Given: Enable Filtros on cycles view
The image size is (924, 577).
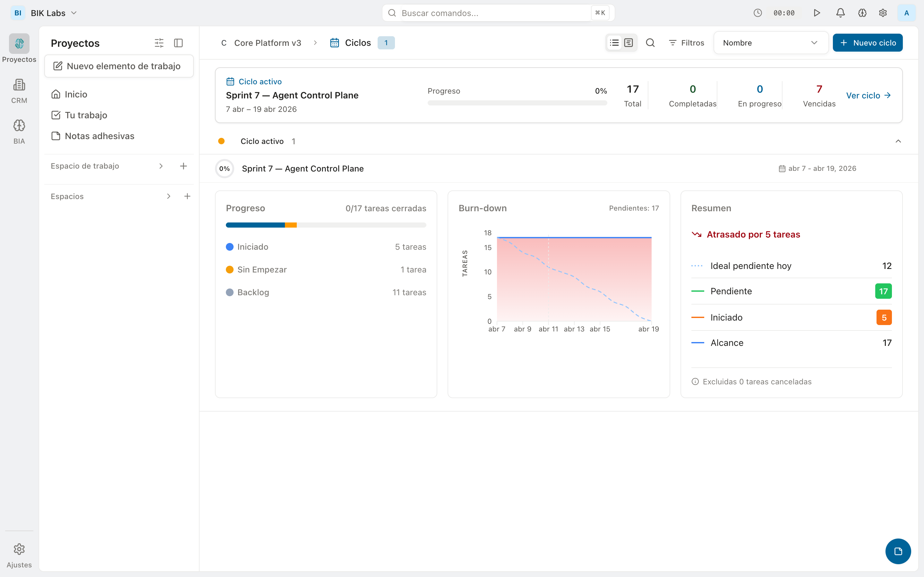Looking at the screenshot, I should point(686,43).
